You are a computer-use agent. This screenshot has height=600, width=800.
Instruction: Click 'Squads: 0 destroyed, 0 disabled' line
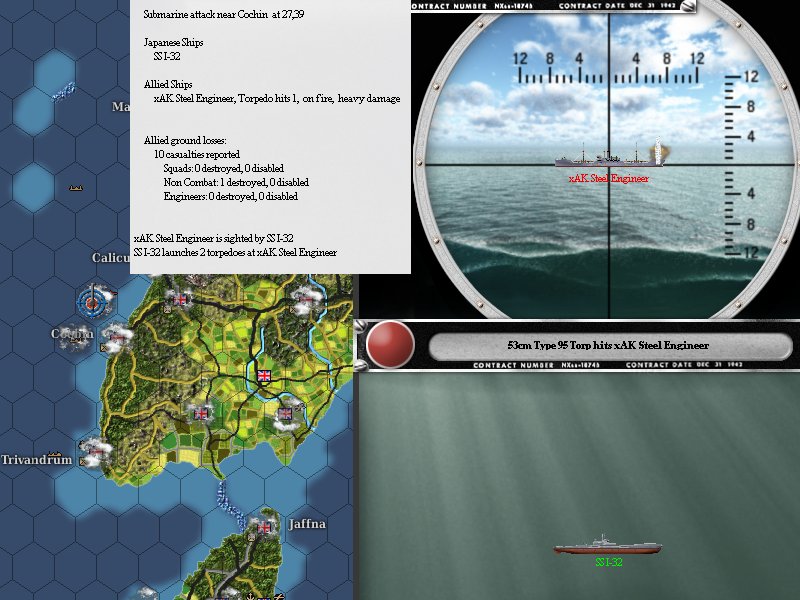pyautogui.click(x=224, y=168)
